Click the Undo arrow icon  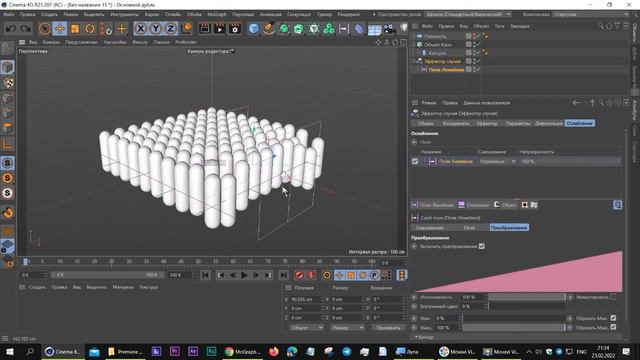point(11,29)
